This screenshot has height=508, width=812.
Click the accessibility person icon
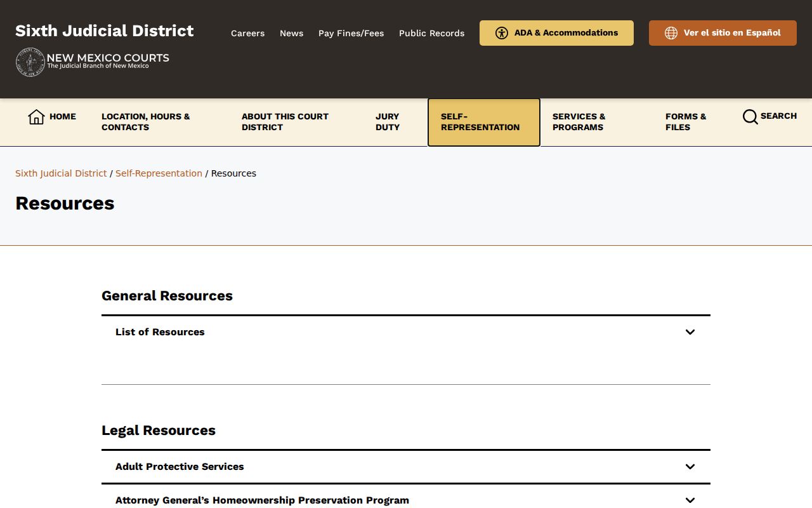pyautogui.click(x=502, y=33)
